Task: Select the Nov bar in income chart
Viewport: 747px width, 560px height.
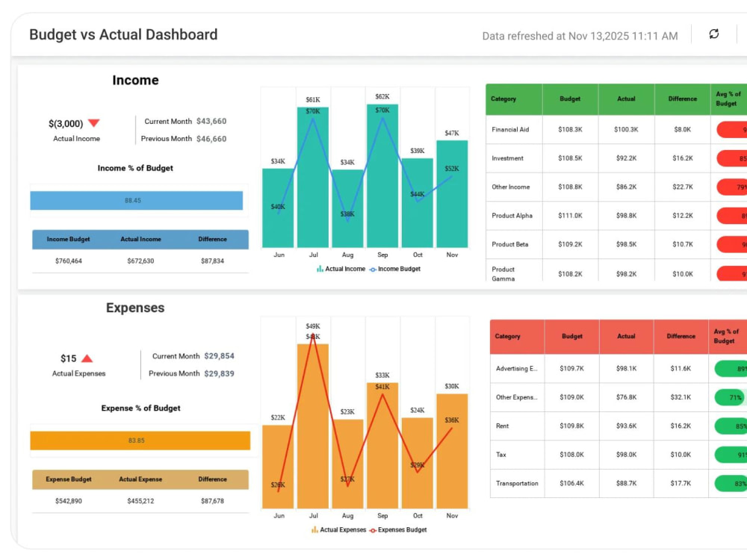Action: [x=452, y=194]
